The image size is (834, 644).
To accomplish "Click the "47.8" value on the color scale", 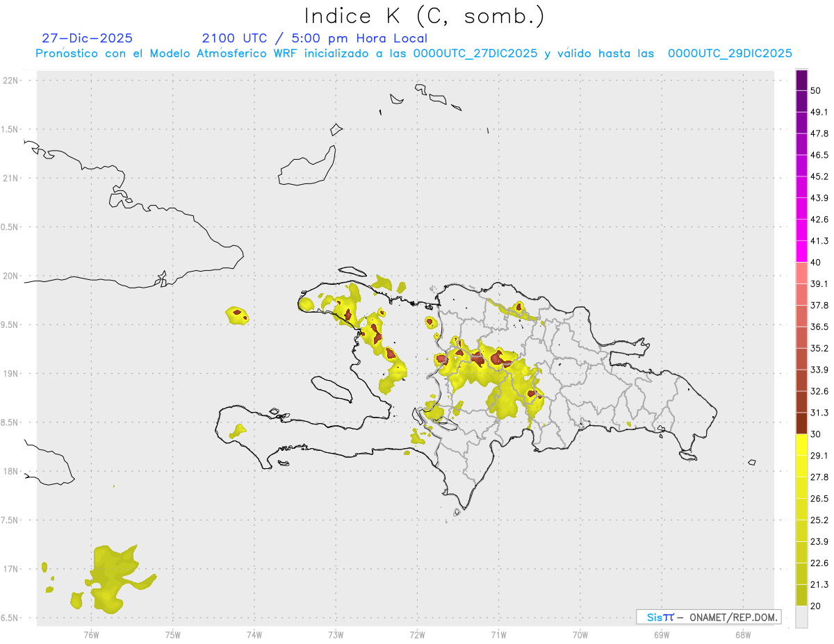I will pos(819,133).
